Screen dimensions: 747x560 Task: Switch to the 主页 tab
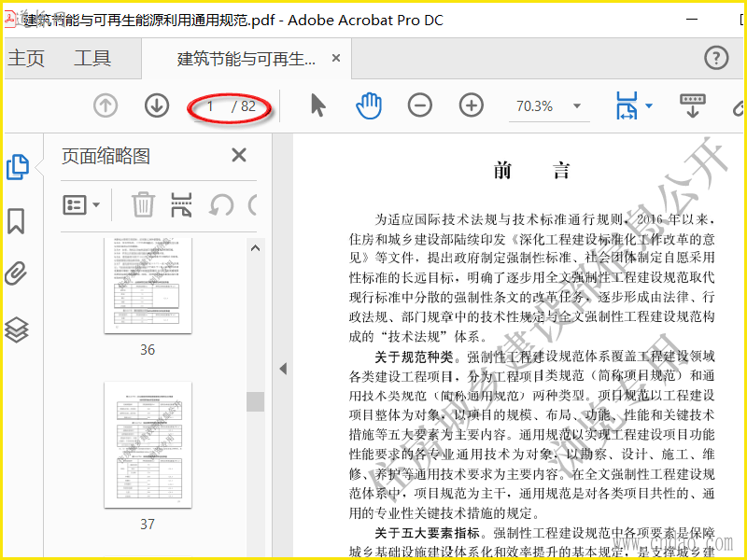26,59
